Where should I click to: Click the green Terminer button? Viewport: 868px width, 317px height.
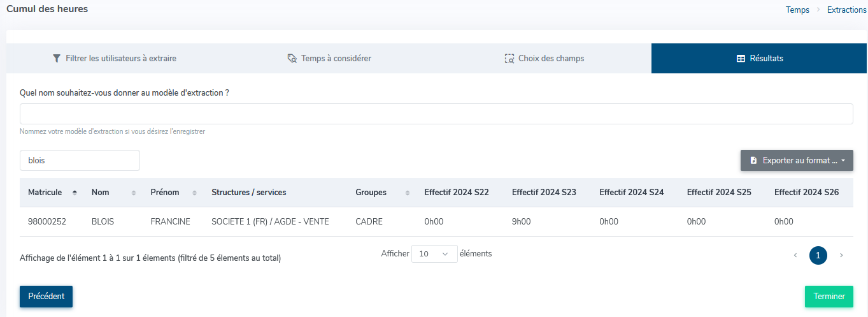pos(829,297)
